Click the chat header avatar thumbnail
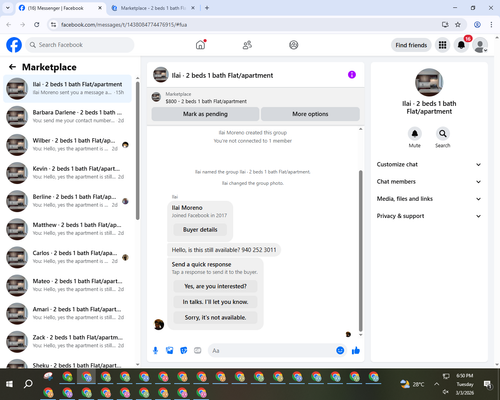 (161, 75)
